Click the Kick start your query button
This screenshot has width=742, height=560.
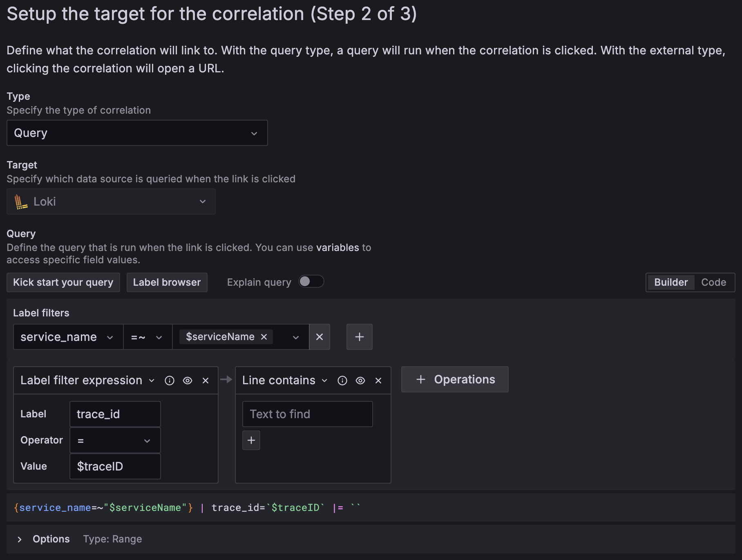63,282
